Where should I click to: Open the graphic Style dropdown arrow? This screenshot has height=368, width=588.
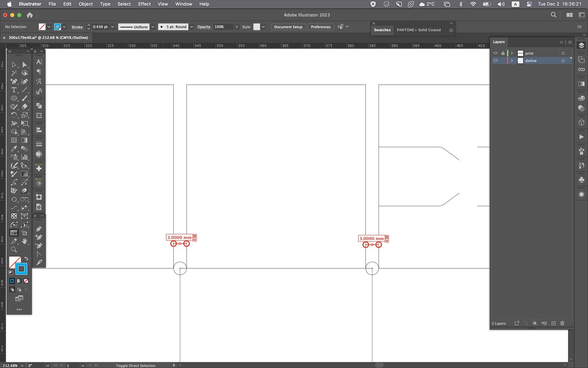263,27
